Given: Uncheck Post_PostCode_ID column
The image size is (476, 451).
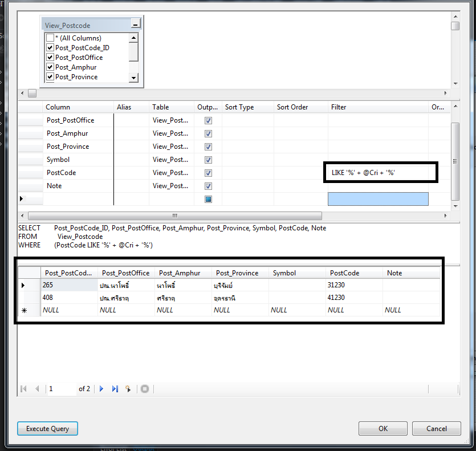Looking at the screenshot, I should point(50,48).
